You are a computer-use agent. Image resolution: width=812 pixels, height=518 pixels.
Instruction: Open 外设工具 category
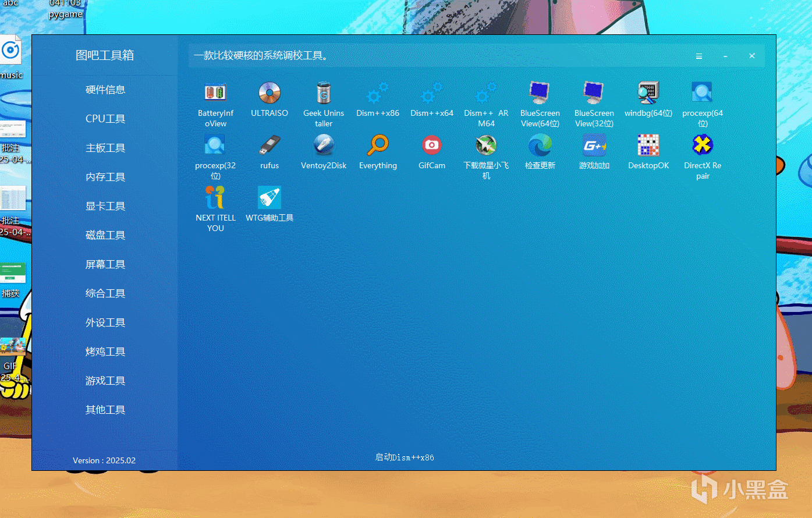(x=105, y=322)
